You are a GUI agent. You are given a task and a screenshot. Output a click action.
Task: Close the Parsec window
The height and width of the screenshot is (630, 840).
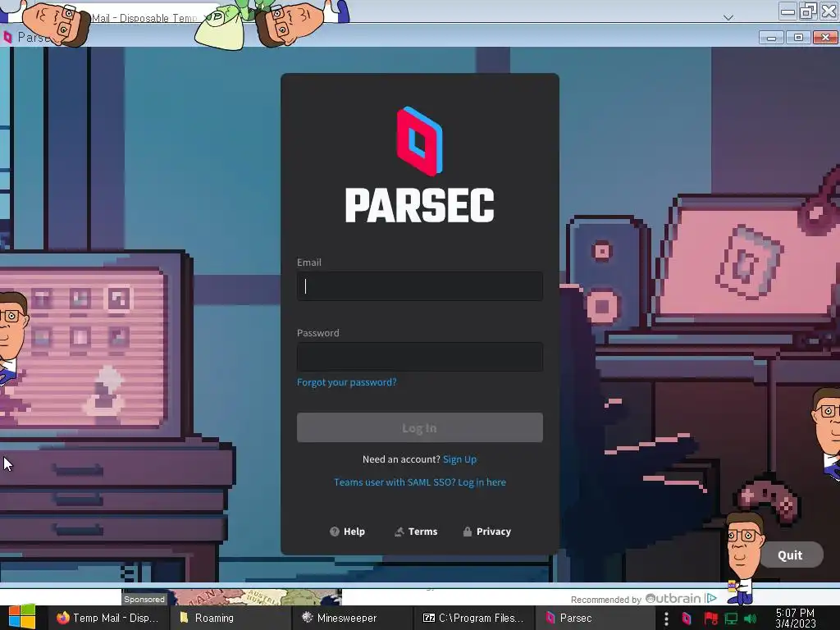(825, 38)
